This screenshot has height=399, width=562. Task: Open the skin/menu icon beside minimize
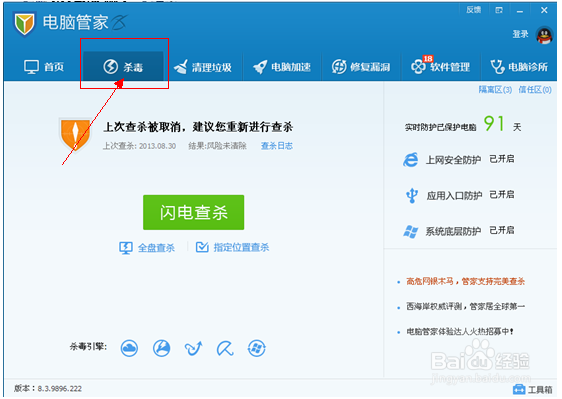[x=499, y=10]
